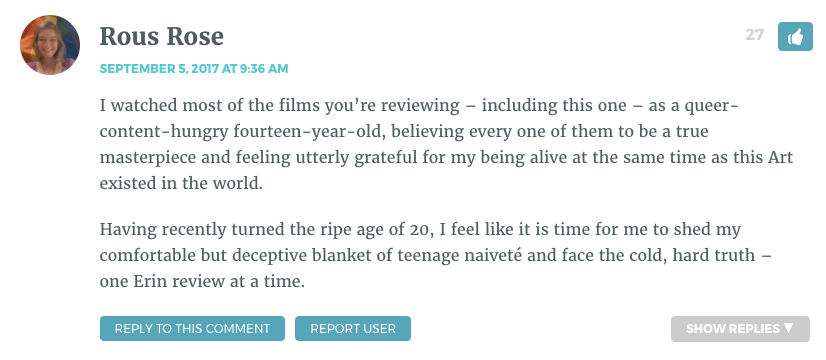Click the paragraph starting 'Having recently turned'
Screen dimensions: 826x360
(436, 256)
